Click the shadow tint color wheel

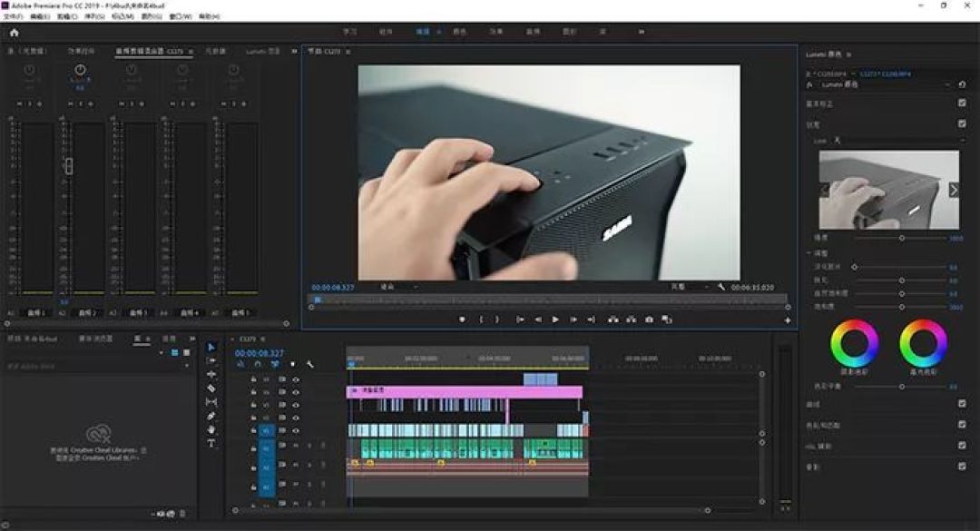(x=855, y=343)
